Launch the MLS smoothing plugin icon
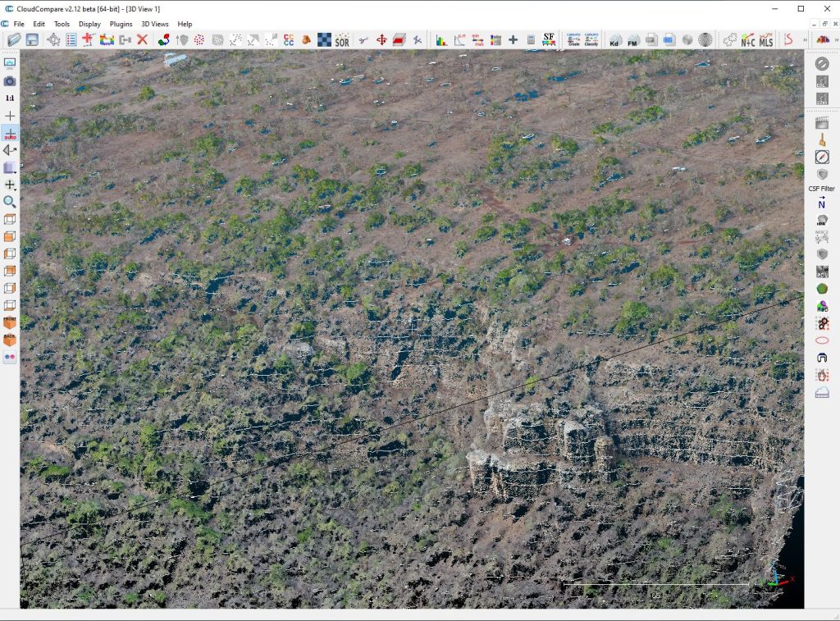840x621 pixels. 766,39
